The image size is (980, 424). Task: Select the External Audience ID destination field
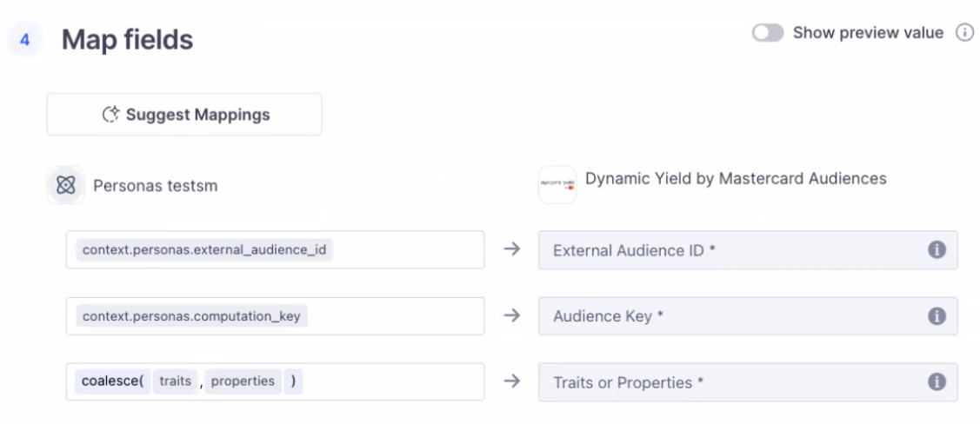[x=748, y=249]
